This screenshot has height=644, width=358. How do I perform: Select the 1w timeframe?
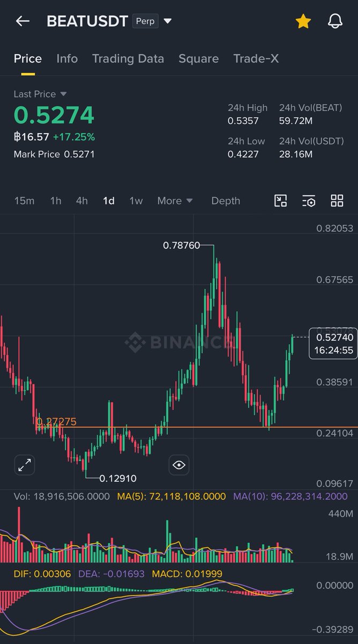pos(136,201)
